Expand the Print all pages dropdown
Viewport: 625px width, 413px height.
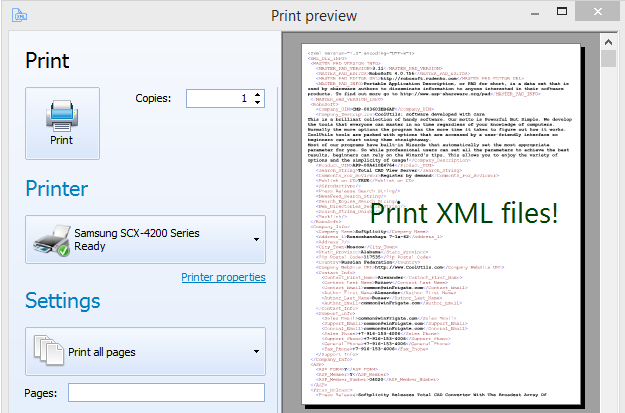[x=145, y=351]
